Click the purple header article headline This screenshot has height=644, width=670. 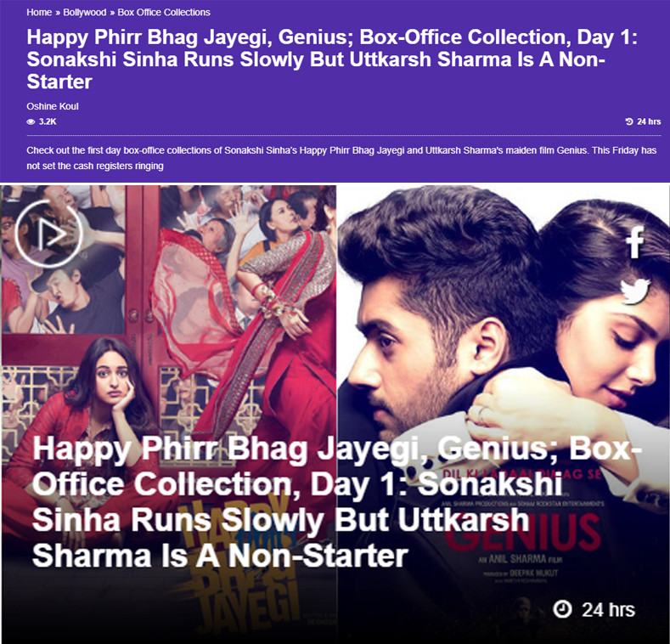coord(332,59)
